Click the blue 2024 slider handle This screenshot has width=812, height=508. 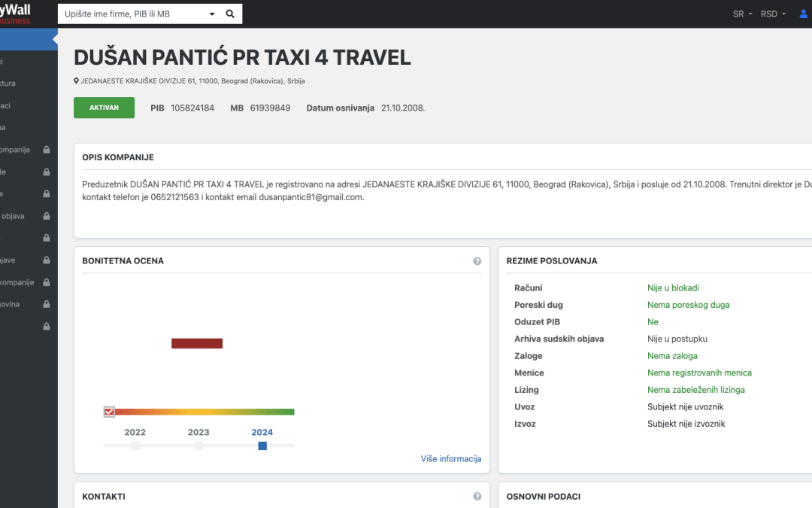point(262,446)
